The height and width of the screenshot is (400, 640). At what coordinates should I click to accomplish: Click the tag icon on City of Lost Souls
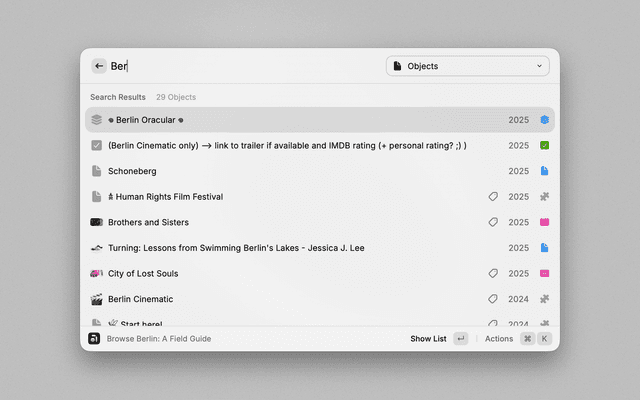point(493,273)
